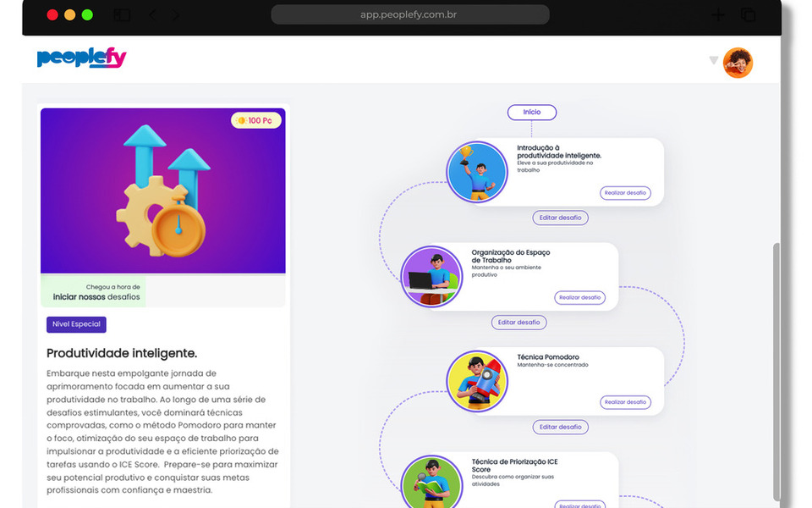The width and height of the screenshot is (812, 508).
Task: Click the browser address bar
Action: 410,14
